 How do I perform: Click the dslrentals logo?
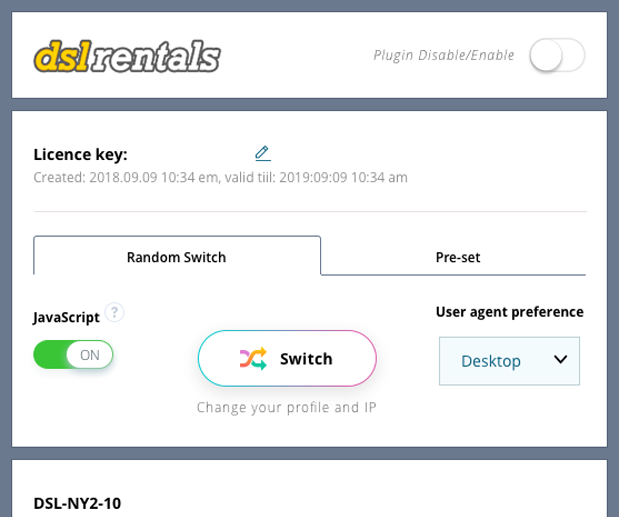click(x=127, y=56)
